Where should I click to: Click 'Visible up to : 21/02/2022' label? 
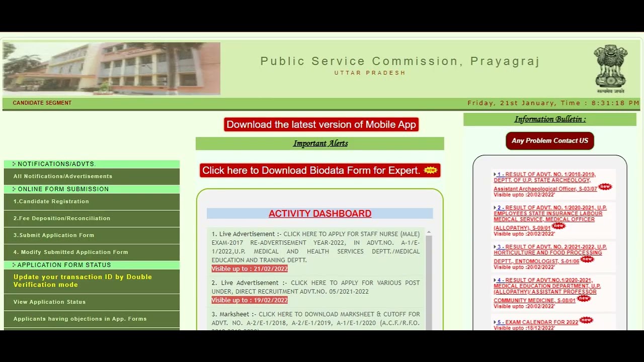click(x=250, y=269)
